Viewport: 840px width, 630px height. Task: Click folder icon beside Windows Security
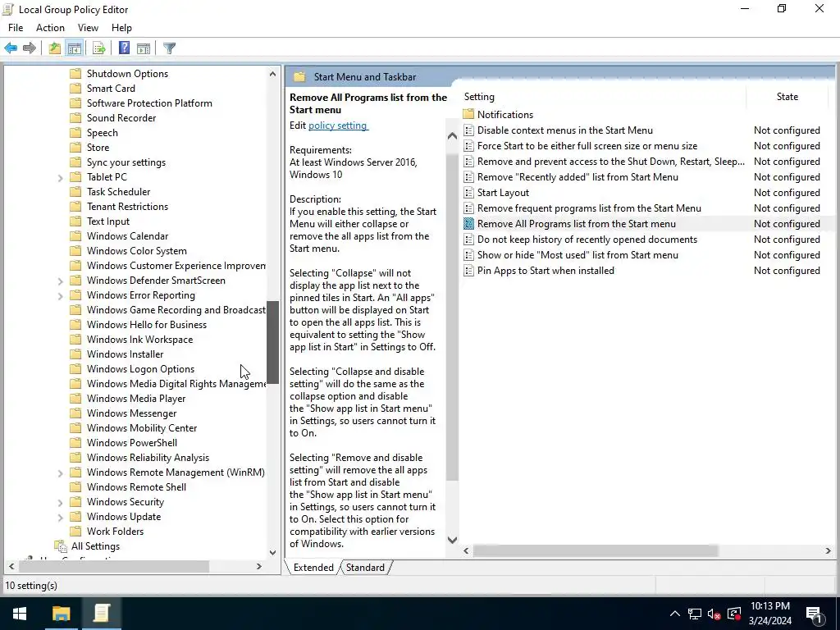[x=75, y=502]
